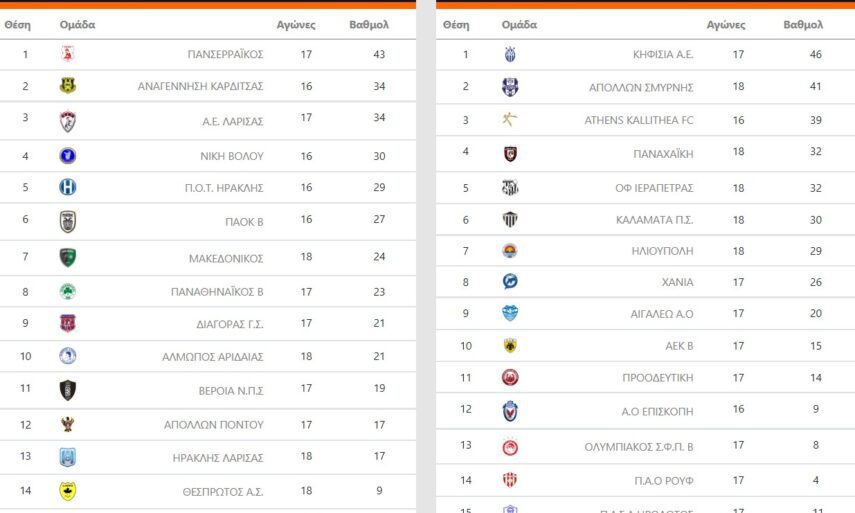The height and width of the screenshot is (513, 855).
Task: Select the ΑΠΟΛΛΩΝ ΣΜΥΡΝΗΣ team name
Action: (641, 87)
